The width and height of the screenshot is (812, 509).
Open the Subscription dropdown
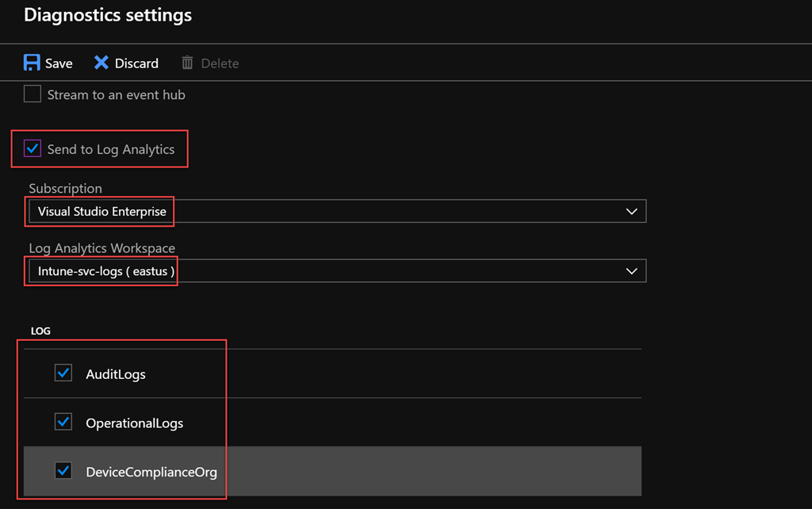(337, 211)
